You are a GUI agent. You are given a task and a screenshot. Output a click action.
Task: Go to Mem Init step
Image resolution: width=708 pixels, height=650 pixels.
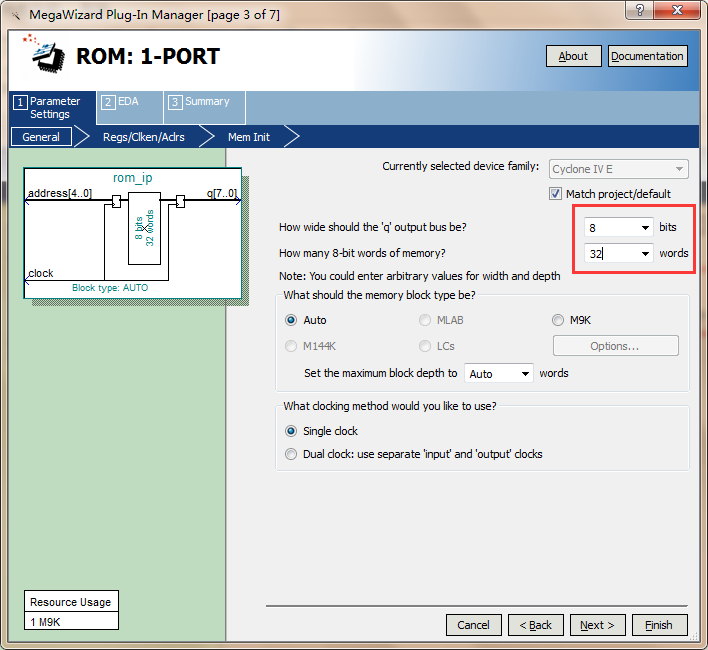point(249,137)
